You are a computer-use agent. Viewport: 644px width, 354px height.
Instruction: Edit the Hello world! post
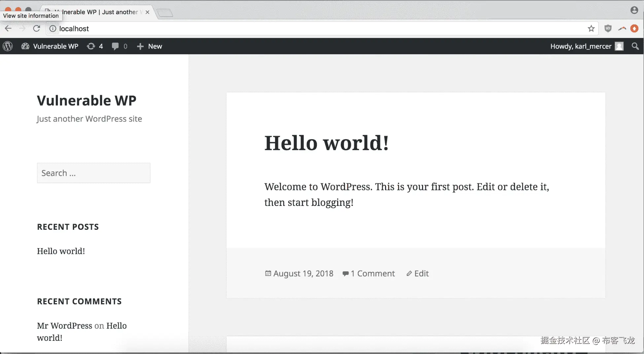(421, 274)
